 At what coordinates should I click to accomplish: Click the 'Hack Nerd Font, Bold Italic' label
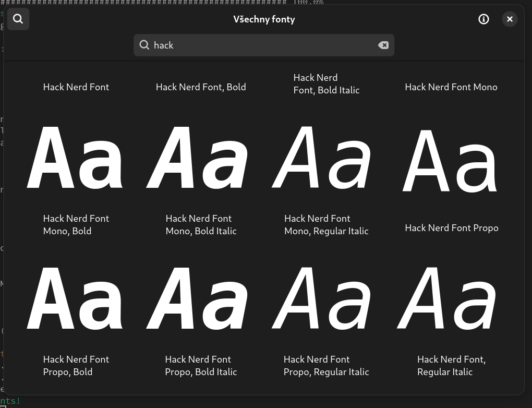327,84
